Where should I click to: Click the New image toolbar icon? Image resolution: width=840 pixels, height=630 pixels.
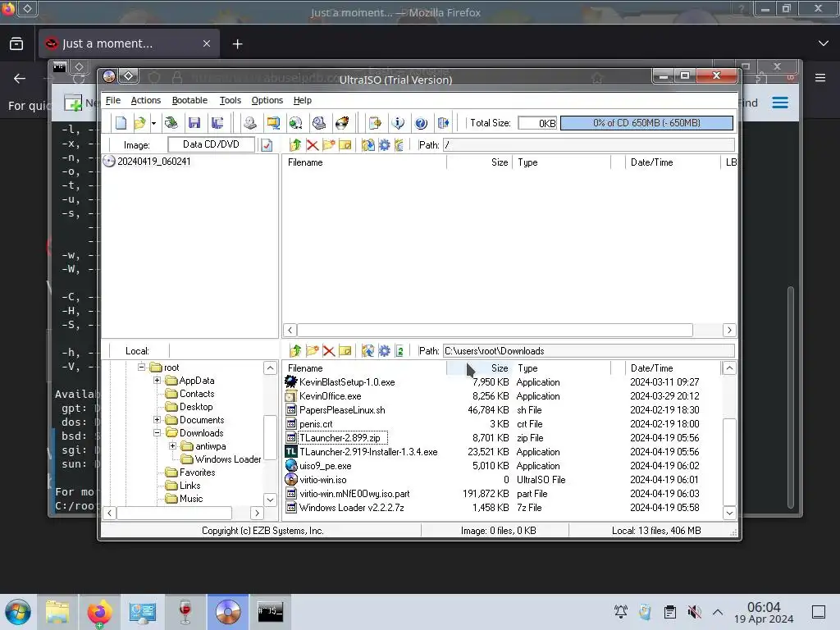(121, 123)
